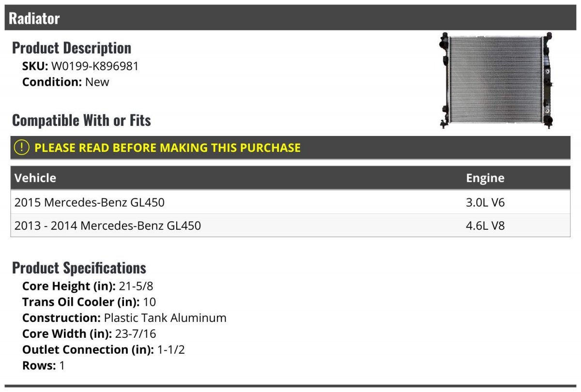Click the Condition: New text

click(66, 82)
